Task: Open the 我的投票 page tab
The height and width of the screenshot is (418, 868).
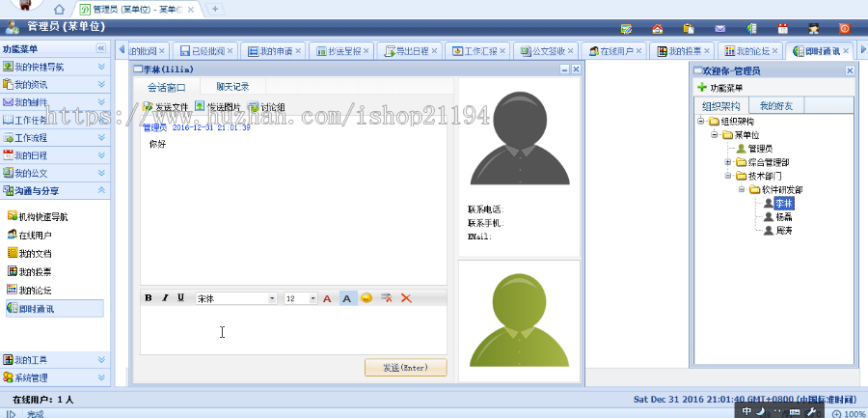Action: click(680, 51)
